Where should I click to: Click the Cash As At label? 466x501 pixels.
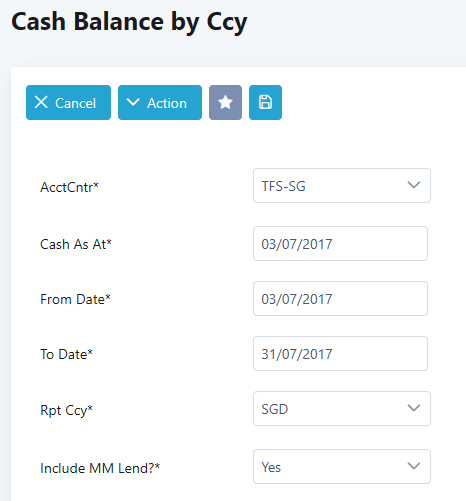(x=76, y=244)
